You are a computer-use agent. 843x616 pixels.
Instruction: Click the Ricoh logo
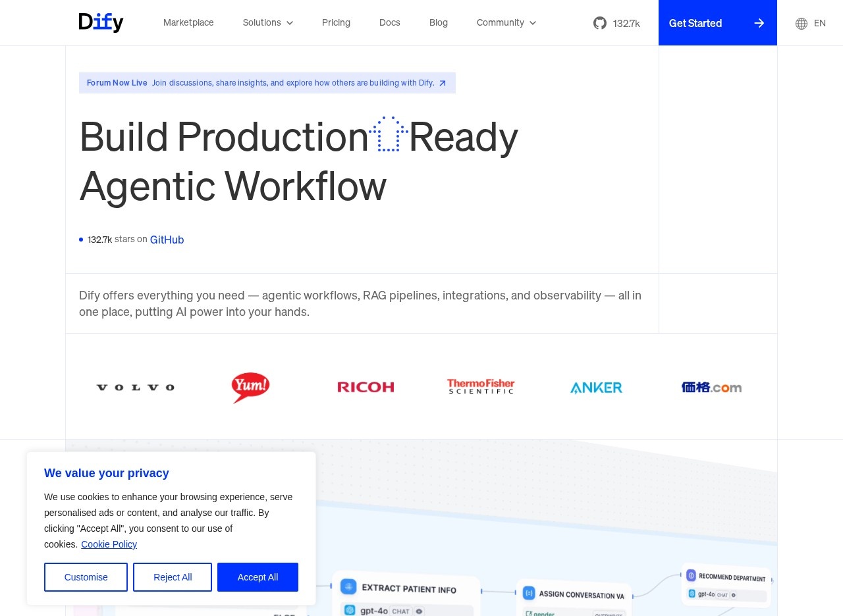click(366, 388)
